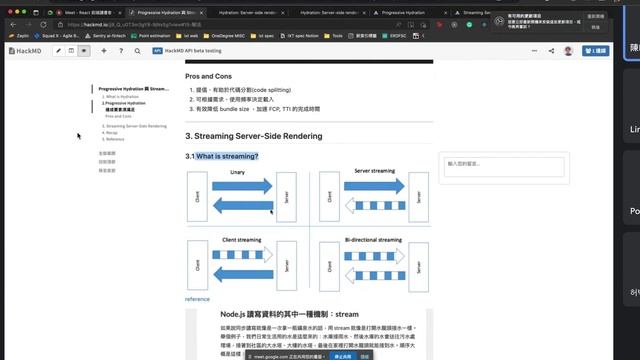Open the ixt web bookmark folder
Image resolution: width=640 pixels, height=360 pixels.
point(187,36)
